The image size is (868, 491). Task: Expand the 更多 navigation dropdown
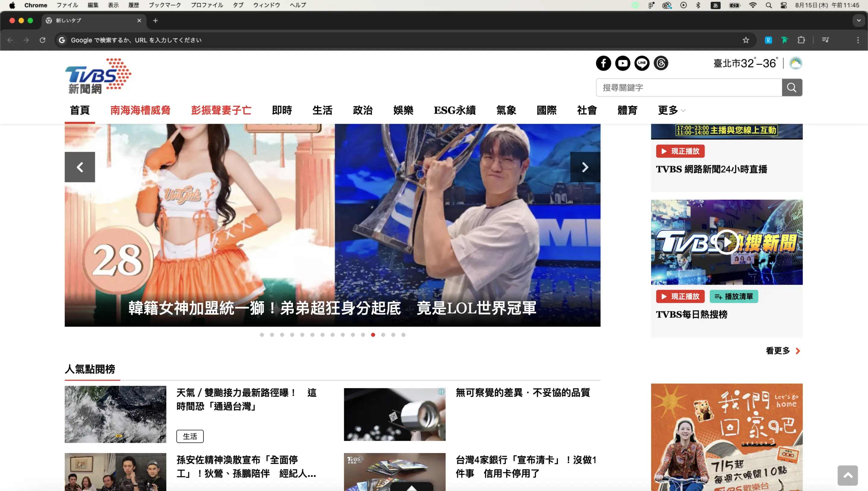(x=671, y=110)
